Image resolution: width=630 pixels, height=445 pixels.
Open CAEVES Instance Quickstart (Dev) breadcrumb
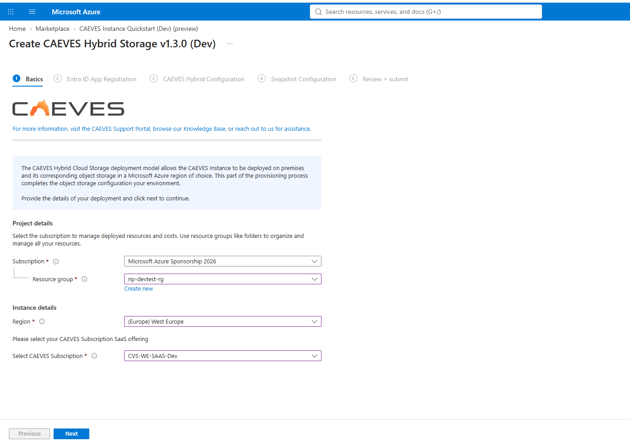(139, 29)
